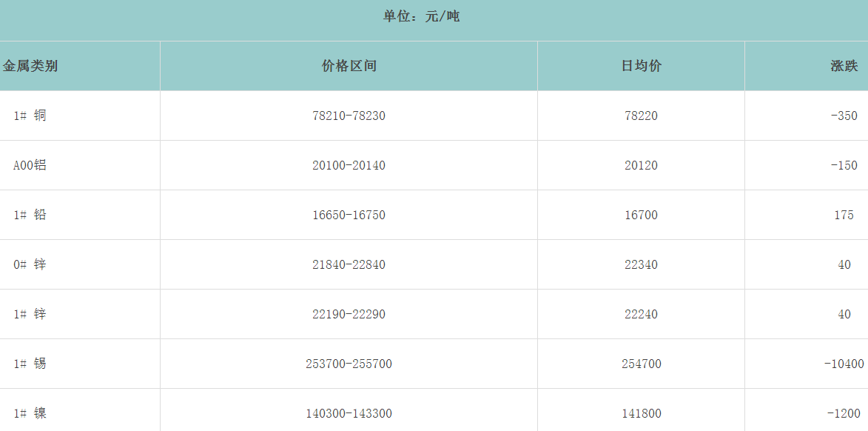Viewport: 868px width, 431px height.
Task: Select the -350 change value for copper
Action: coord(844,116)
